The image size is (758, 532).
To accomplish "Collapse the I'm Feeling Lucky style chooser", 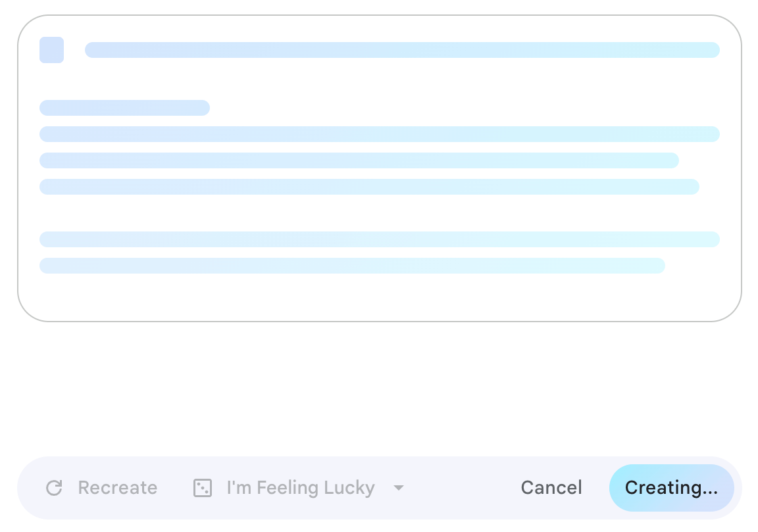I will click(398, 488).
